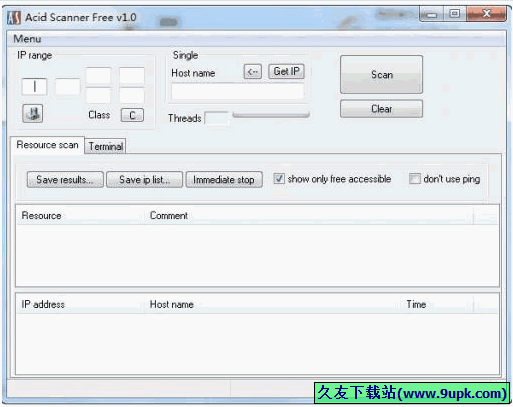Viewport: 513px width, 407px height.
Task: Click the Threads count field
Action: pos(217,118)
